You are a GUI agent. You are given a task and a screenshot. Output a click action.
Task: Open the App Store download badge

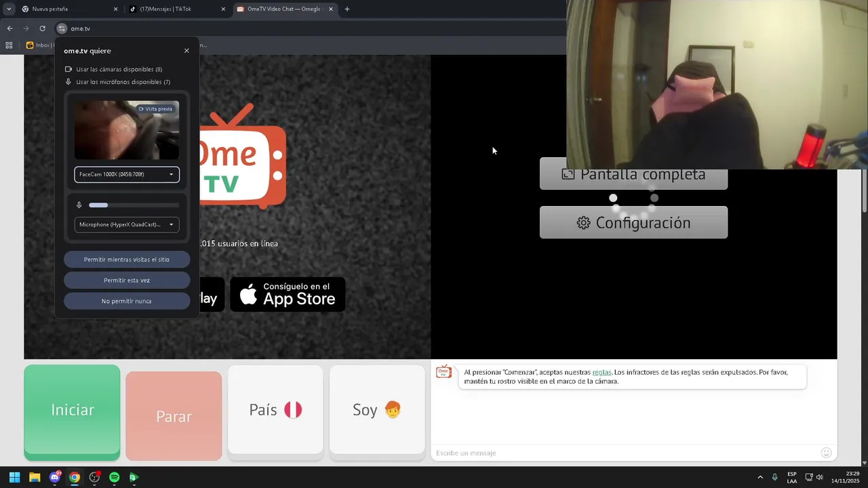(288, 295)
